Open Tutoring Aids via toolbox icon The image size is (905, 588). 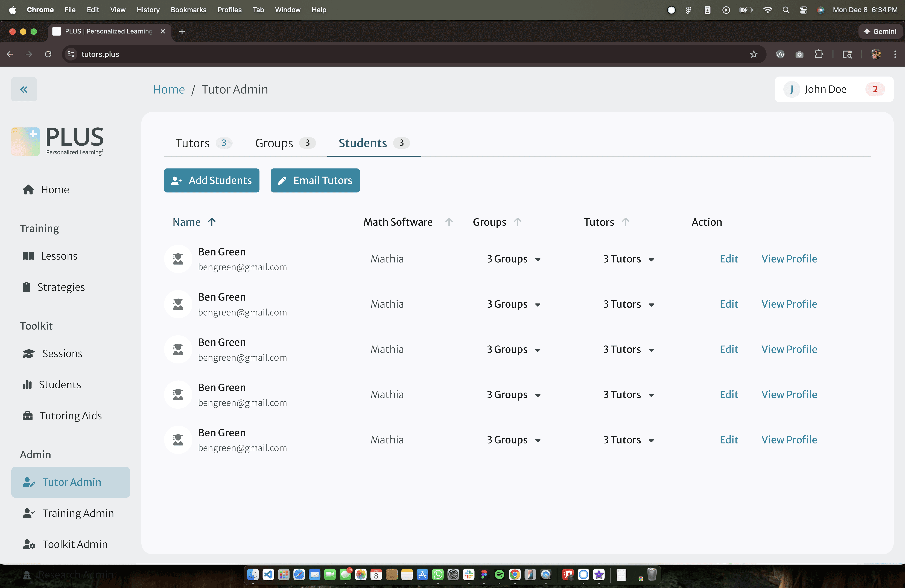click(x=27, y=415)
